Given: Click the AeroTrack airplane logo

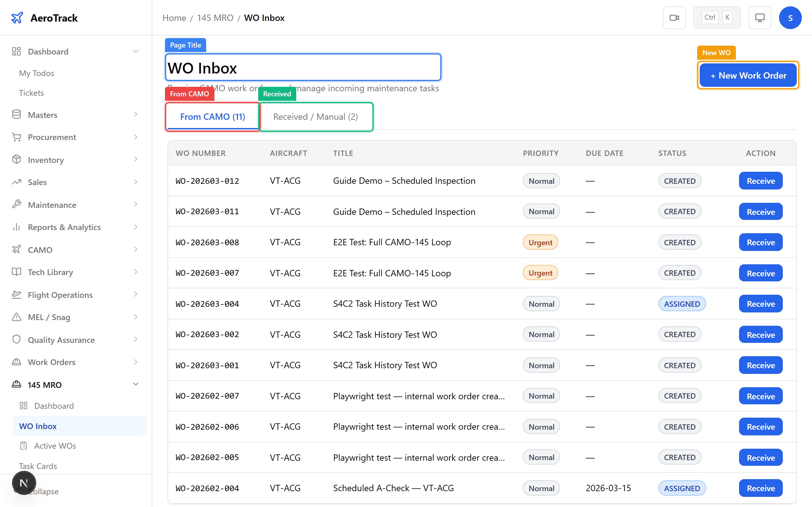Looking at the screenshot, I should 17,18.
